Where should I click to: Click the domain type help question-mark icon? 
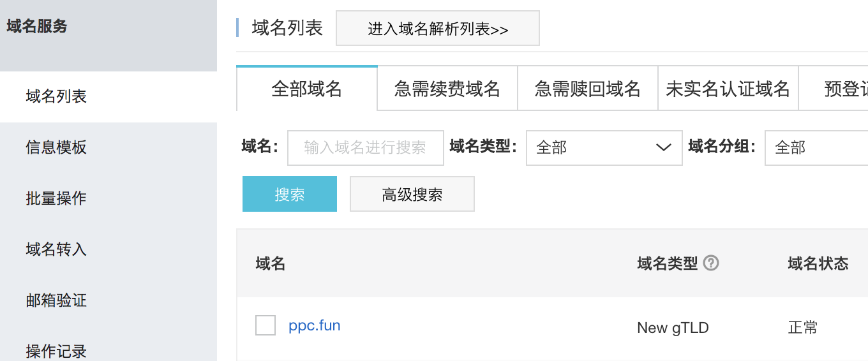click(711, 263)
